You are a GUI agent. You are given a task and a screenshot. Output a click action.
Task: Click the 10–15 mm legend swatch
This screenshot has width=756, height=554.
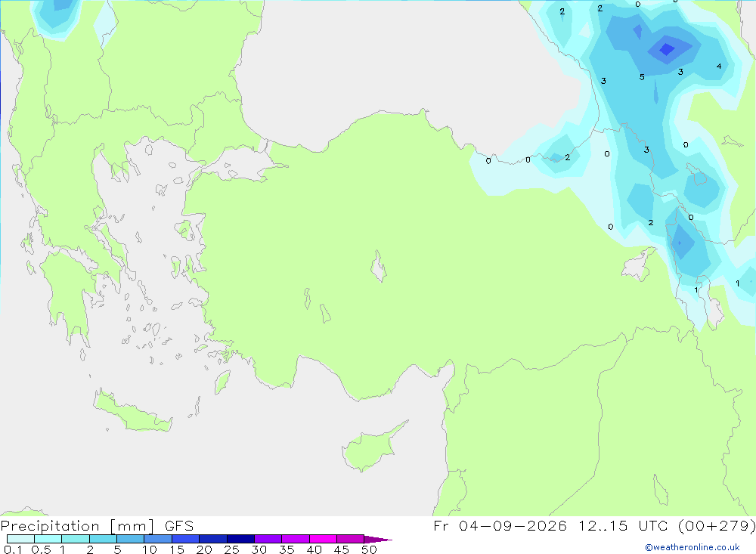coord(158,539)
